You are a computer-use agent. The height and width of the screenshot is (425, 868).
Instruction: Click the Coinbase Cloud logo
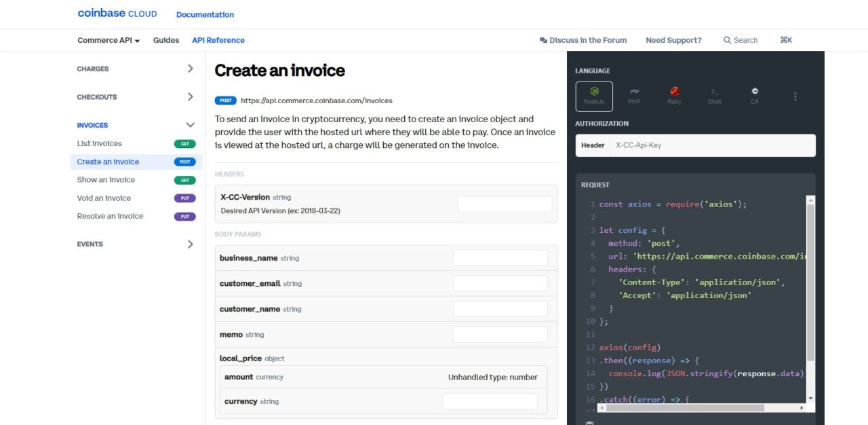pyautogui.click(x=117, y=14)
